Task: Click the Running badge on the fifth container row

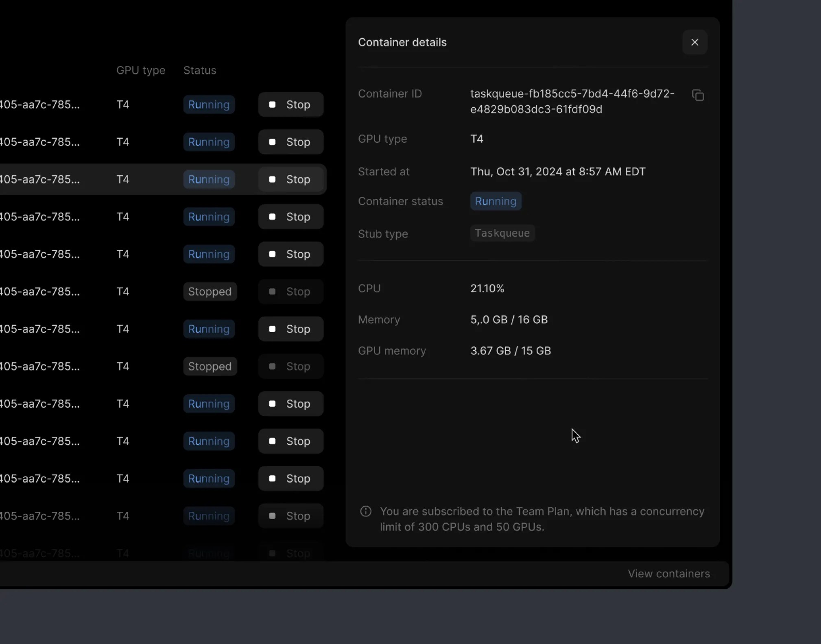Action: click(x=209, y=254)
